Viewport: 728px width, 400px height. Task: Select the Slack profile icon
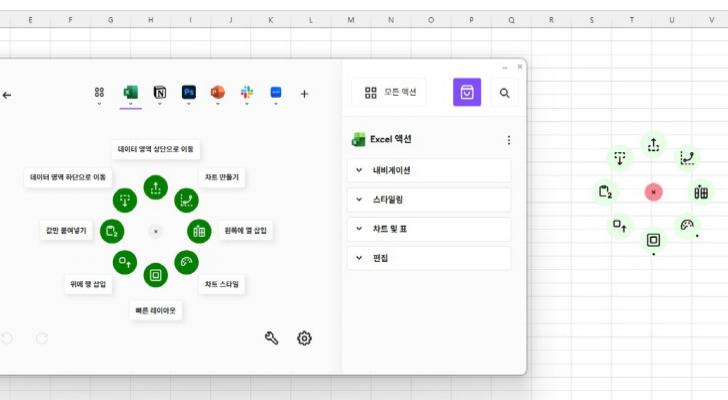point(246,93)
